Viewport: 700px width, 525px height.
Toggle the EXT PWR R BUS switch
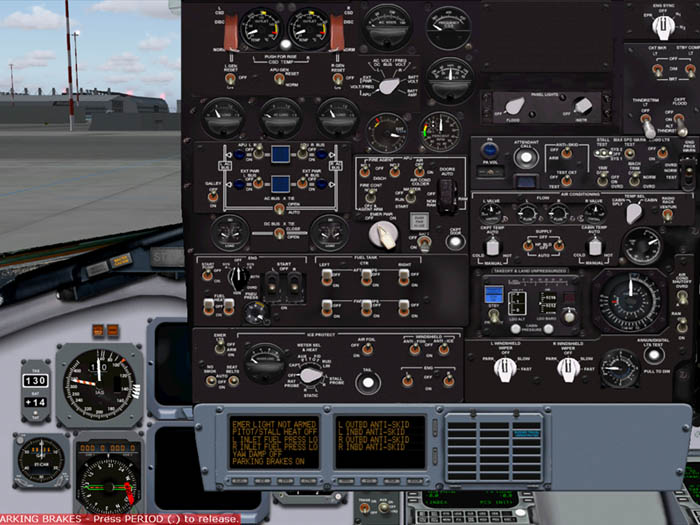click(302, 183)
